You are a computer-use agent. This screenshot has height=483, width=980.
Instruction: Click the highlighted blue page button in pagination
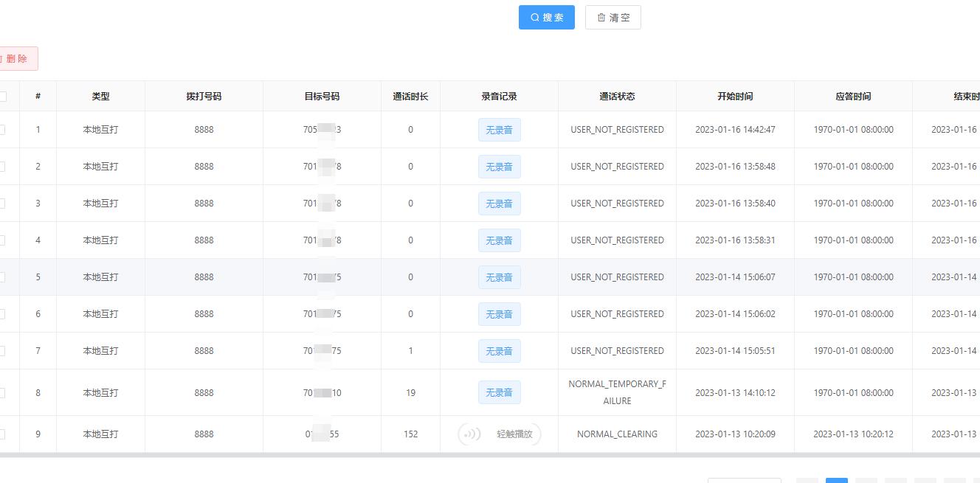[836, 481]
